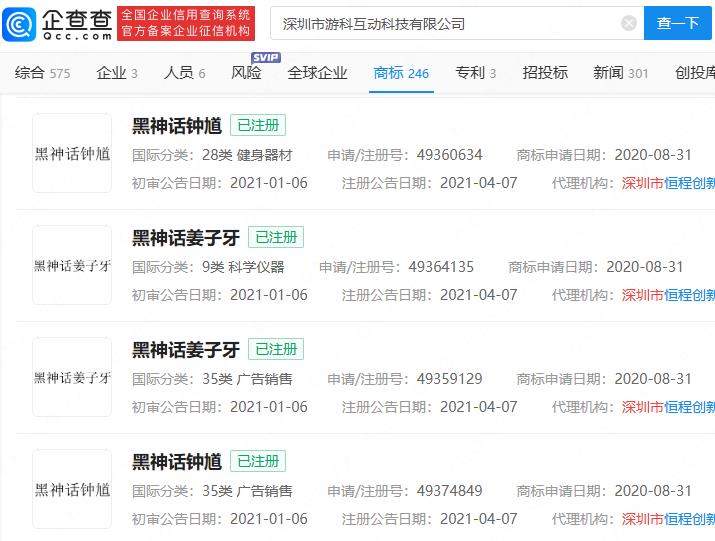Open the 9类 黑神话姜子牙 trademark image
Screen dimensions: 715x541
pos(71,265)
